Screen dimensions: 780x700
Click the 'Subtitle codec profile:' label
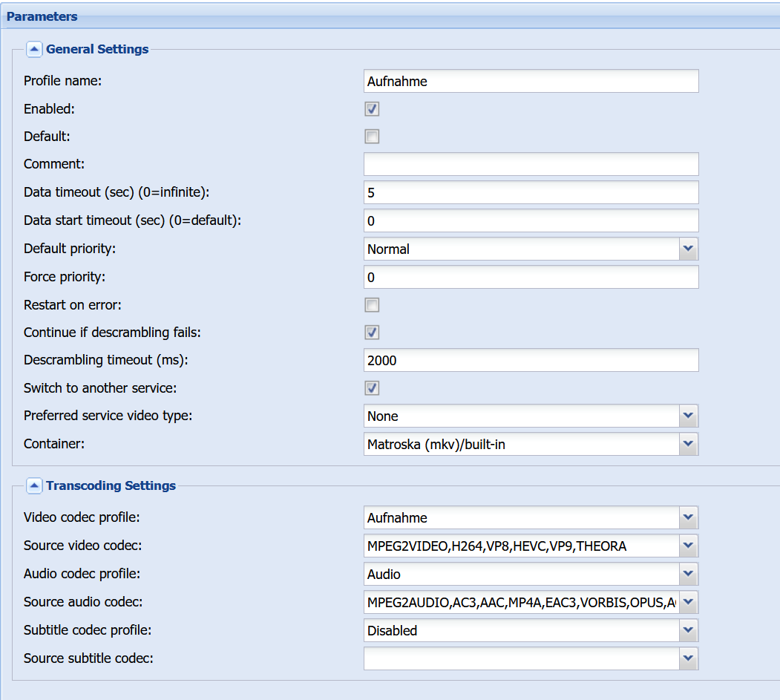(x=88, y=630)
